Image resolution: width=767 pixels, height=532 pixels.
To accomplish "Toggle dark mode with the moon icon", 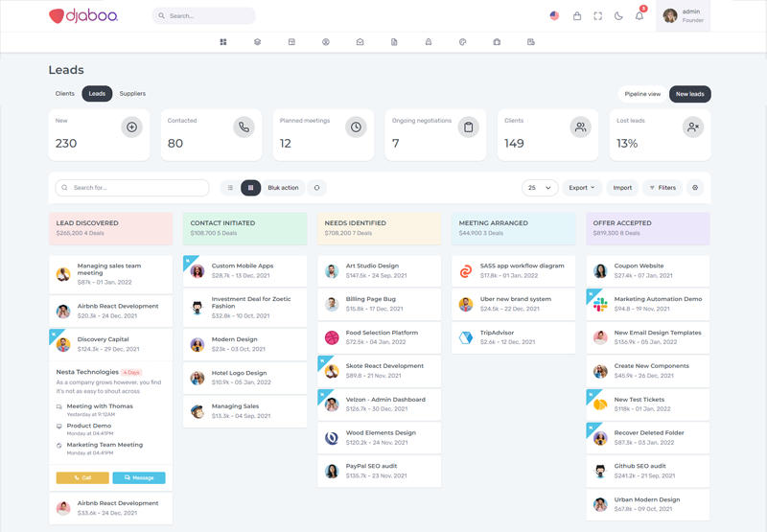I will (618, 16).
